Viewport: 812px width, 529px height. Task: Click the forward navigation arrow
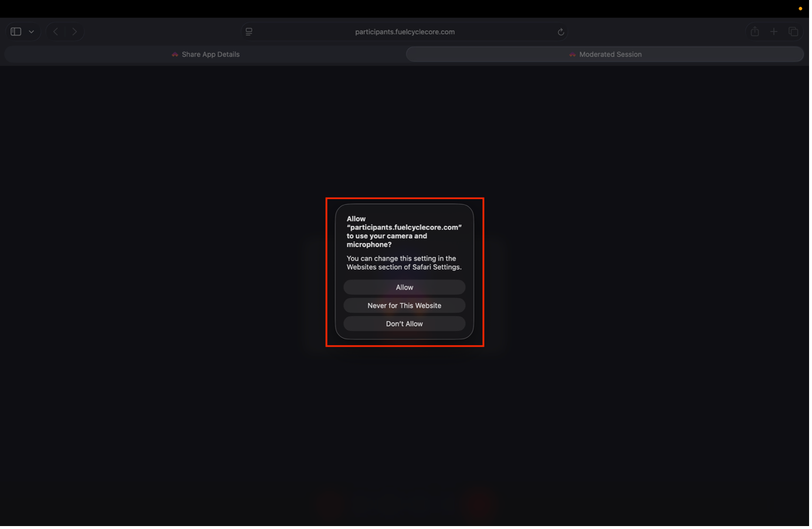75,31
